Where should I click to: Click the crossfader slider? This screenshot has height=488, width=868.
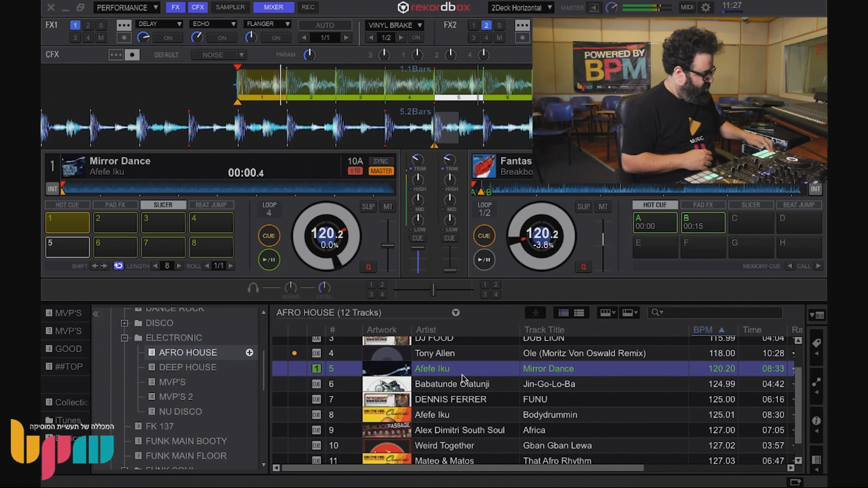(433, 290)
